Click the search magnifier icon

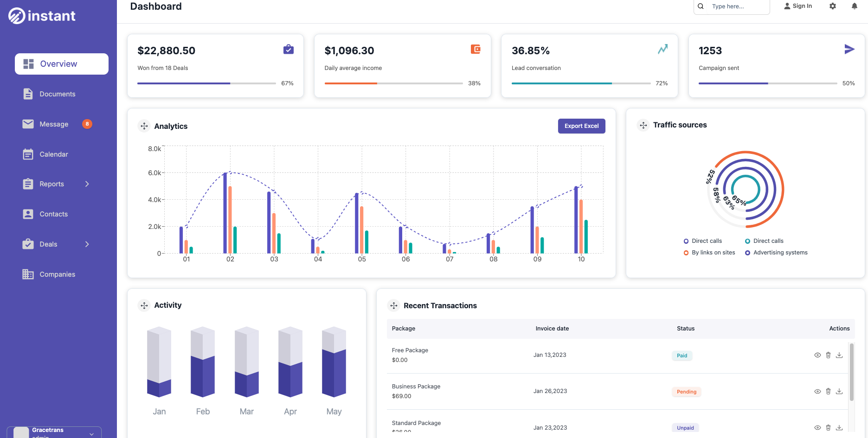pyautogui.click(x=701, y=6)
